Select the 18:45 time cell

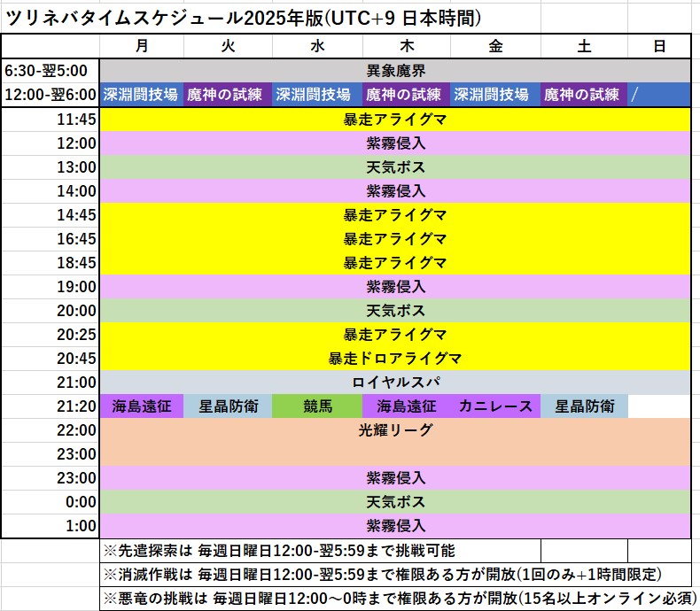click(x=51, y=263)
